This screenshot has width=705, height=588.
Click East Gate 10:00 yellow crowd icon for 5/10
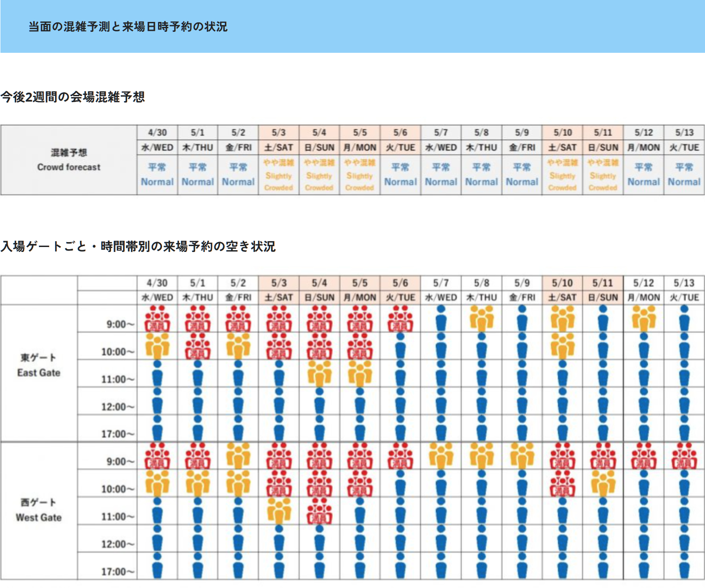point(562,346)
